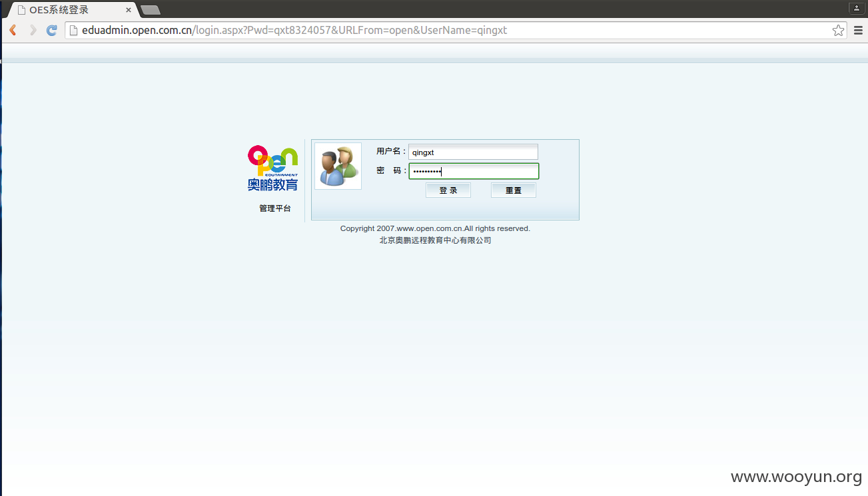Click the page icon in address bar

tap(73, 31)
